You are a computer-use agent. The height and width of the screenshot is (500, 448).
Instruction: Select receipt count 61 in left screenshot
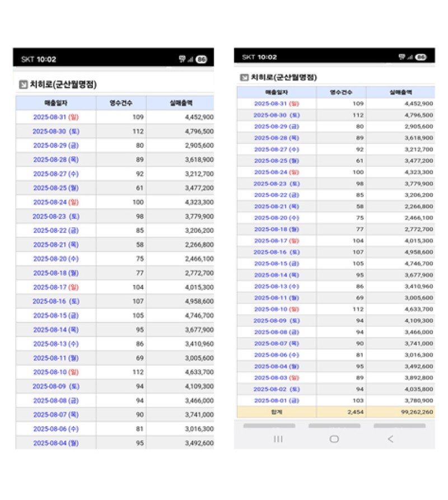[139, 188]
